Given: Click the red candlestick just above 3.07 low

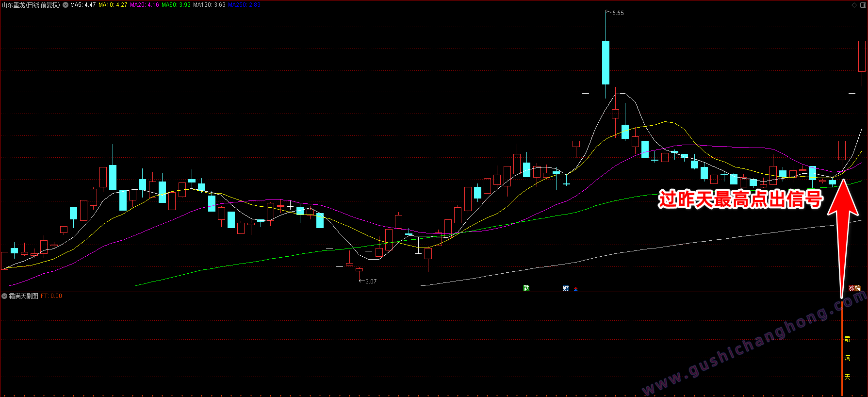Looking at the screenshot, I should (359, 270).
